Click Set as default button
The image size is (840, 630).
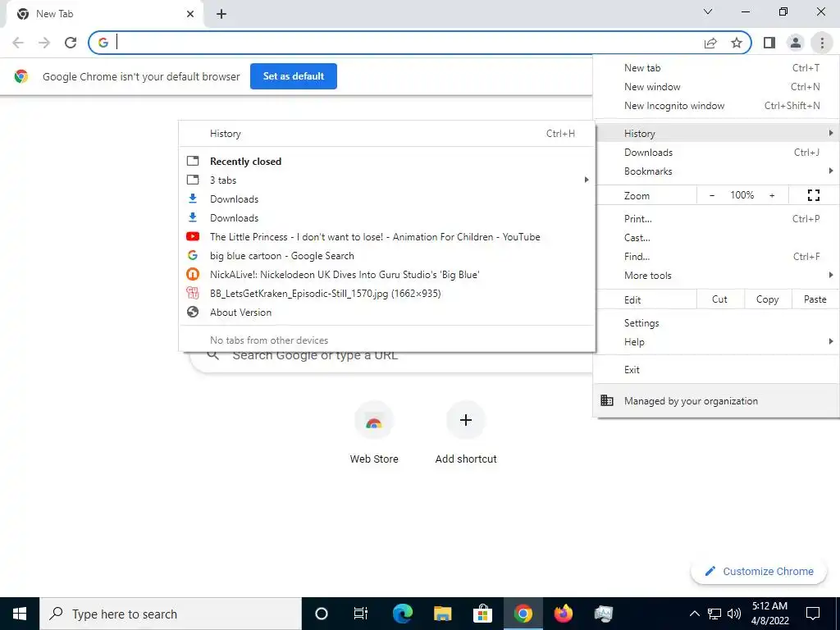tap(294, 76)
